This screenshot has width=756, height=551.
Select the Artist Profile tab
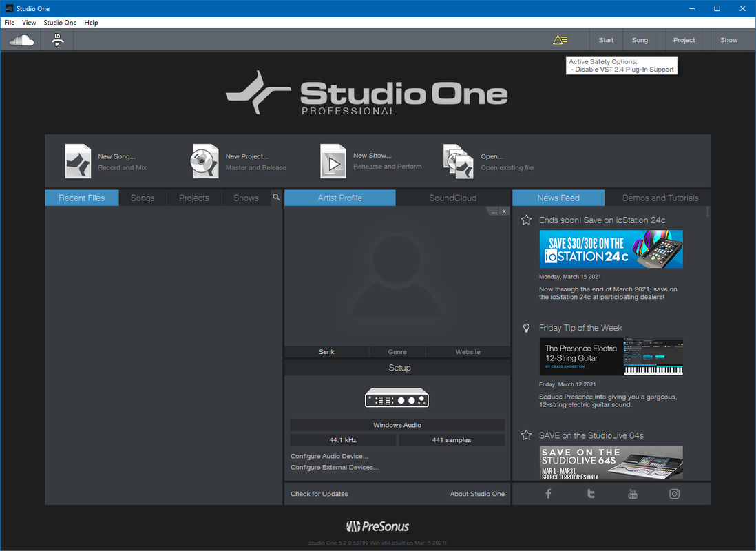point(340,198)
